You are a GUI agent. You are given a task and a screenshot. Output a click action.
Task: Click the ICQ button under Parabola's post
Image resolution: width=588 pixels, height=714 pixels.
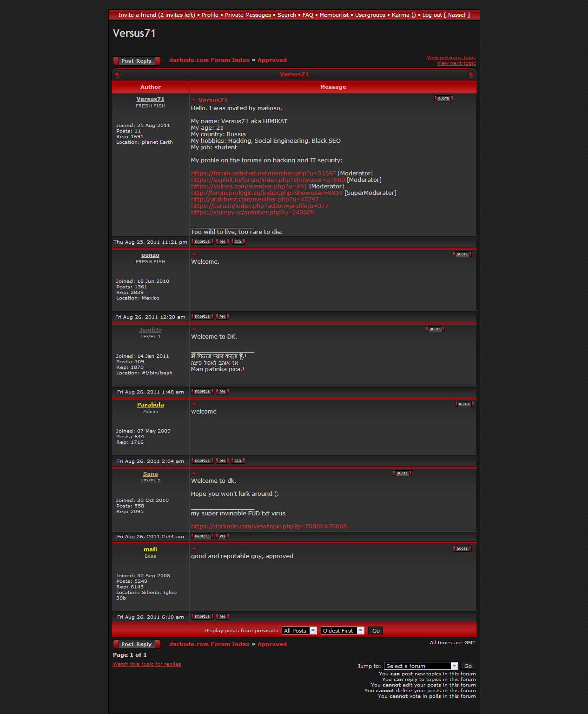point(238,461)
